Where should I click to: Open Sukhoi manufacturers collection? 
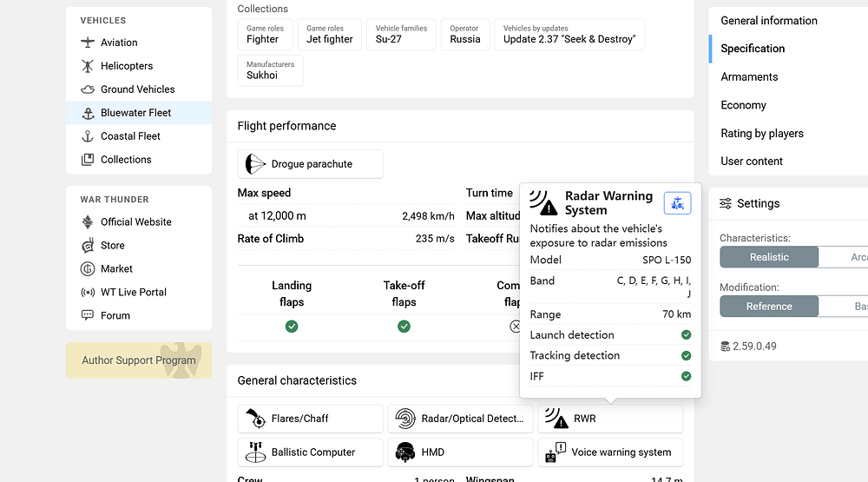270,70
